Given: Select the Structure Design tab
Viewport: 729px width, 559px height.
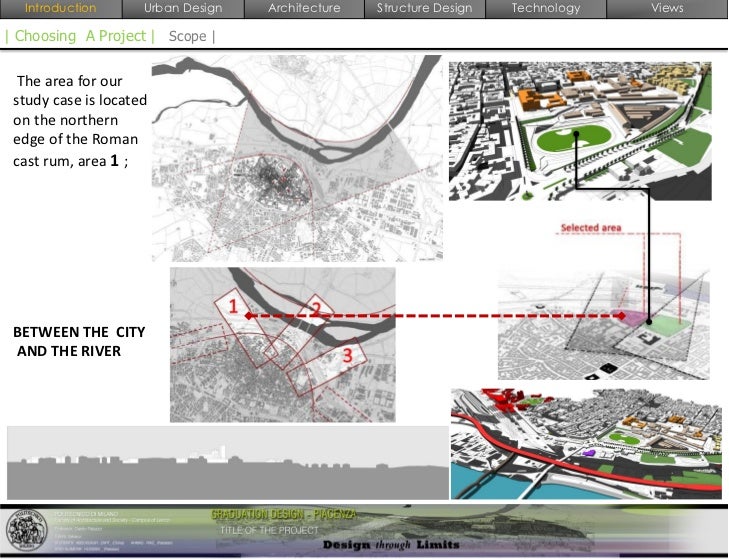Looking at the screenshot, I should click(x=424, y=8).
